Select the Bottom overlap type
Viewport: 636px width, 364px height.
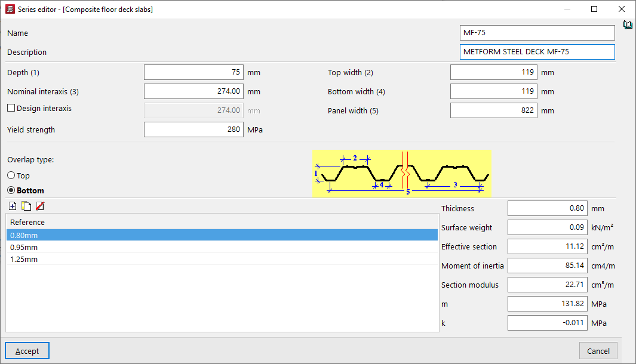pyautogui.click(x=11, y=191)
